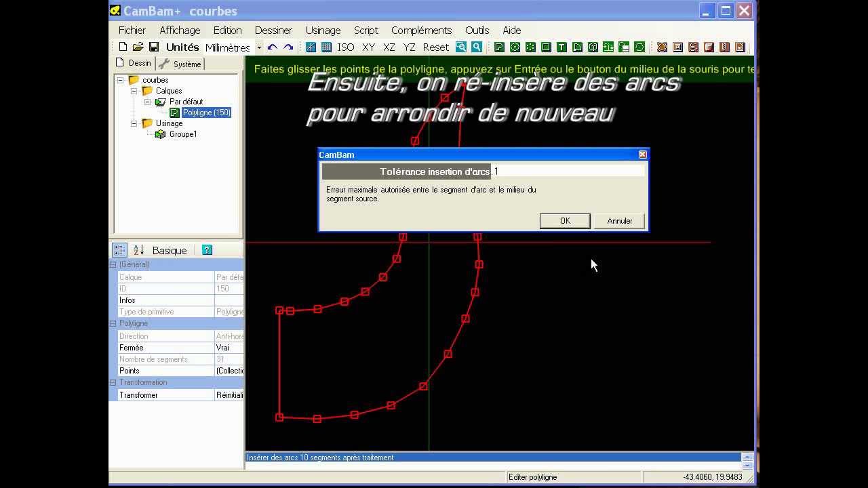Screen dimensions: 868x488
Task: Collapse the Usinage folder node
Action: click(x=134, y=123)
